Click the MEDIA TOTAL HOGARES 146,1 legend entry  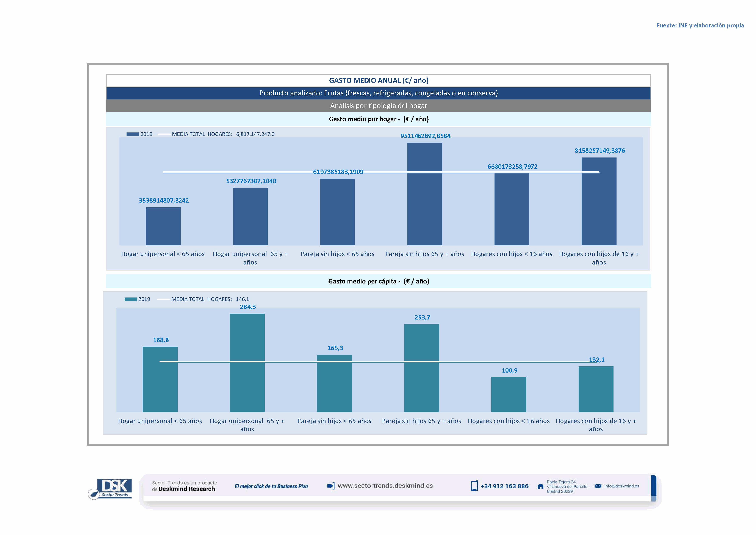point(210,299)
